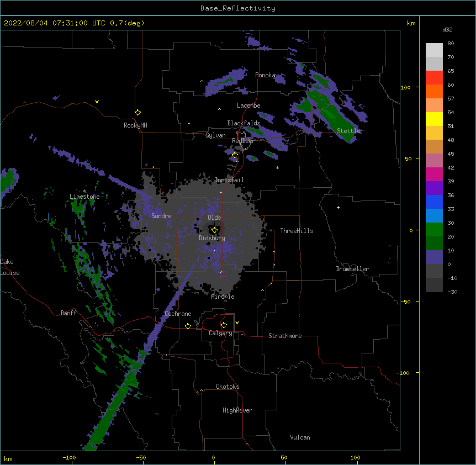Click the Stettler city label
Image resolution: width=476 pixels, height=465 pixels.
coord(350,131)
